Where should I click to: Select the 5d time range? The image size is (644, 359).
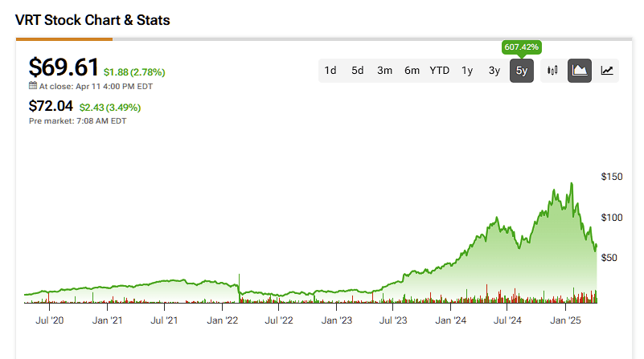pos(357,71)
